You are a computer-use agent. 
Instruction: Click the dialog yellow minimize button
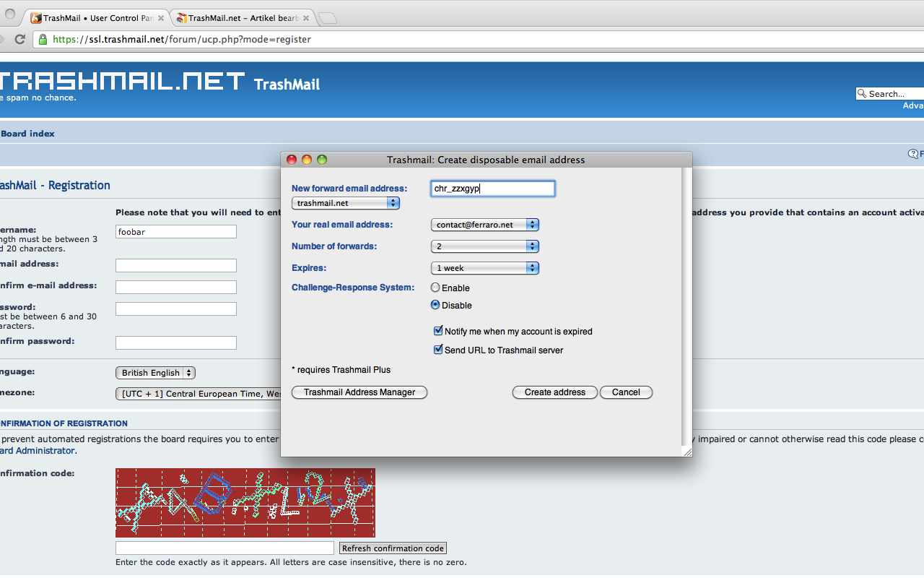pos(307,160)
